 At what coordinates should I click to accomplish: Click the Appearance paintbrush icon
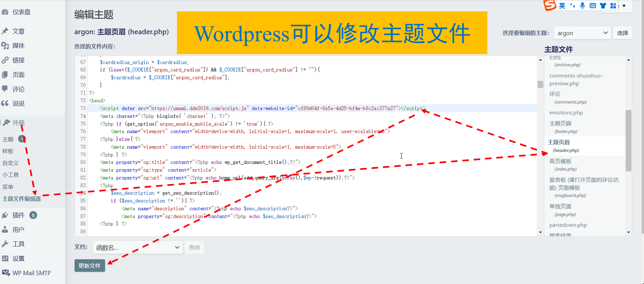(7, 123)
